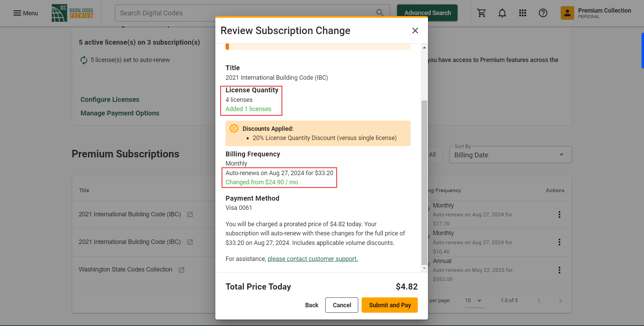Click the Actions column header
Screen dimensions: 644x326
pos(555,190)
